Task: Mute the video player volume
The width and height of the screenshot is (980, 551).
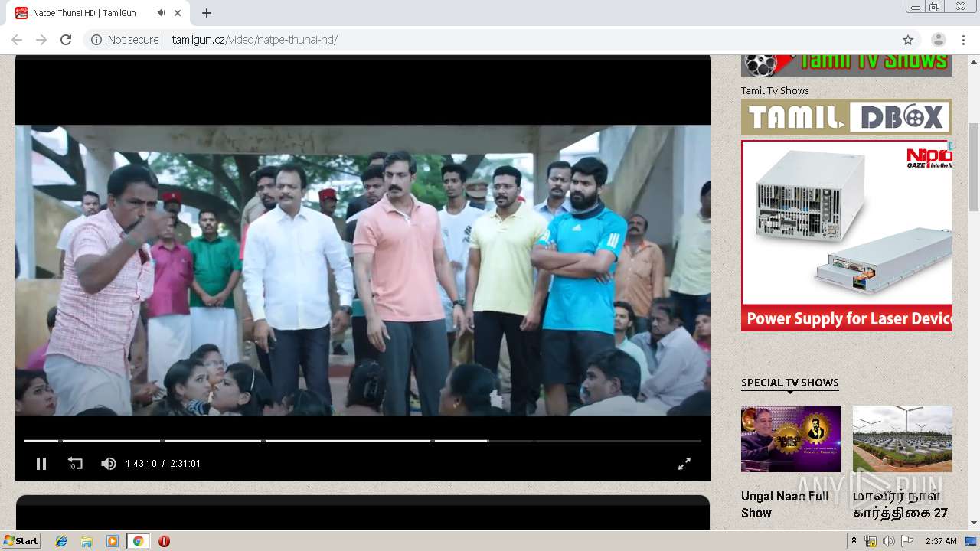Action: point(109,463)
